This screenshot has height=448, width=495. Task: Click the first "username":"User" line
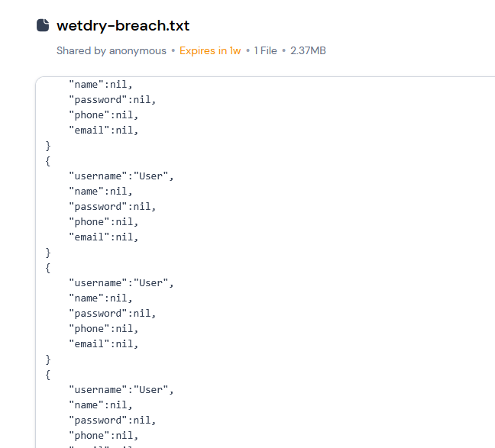(121, 176)
